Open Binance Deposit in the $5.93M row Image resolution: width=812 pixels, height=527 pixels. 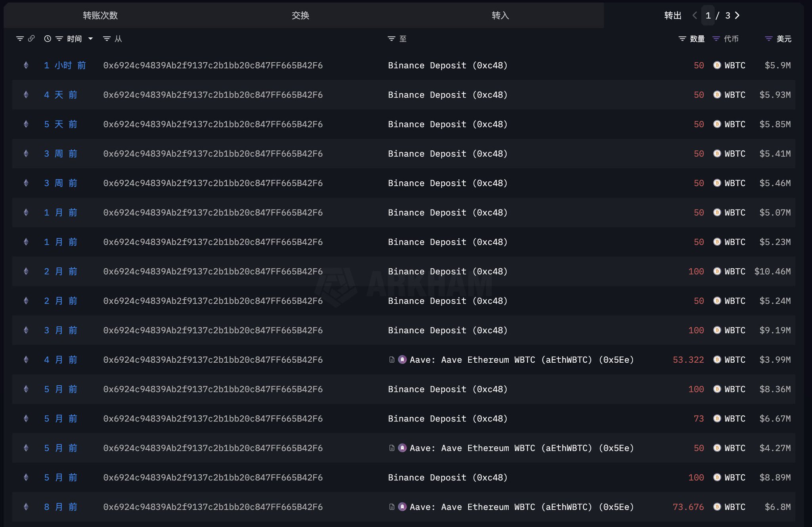coord(448,95)
